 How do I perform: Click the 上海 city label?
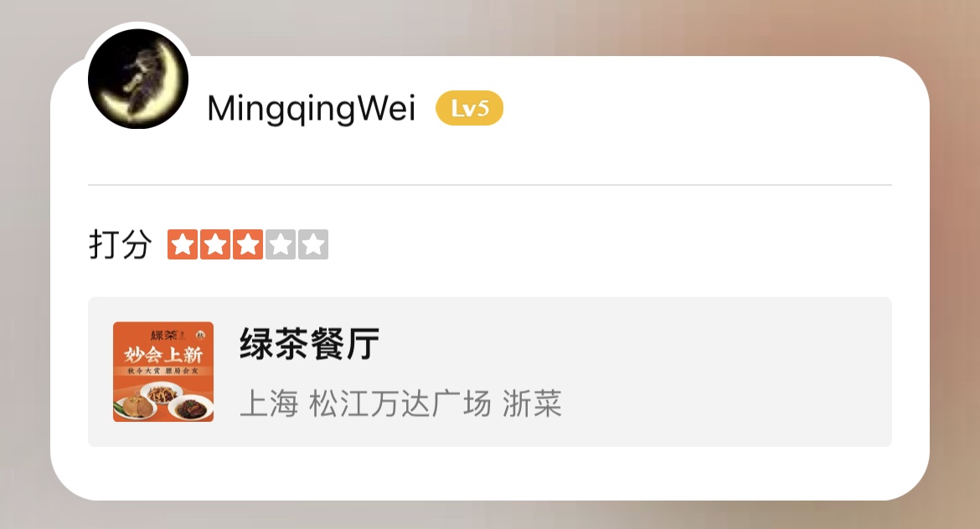270,403
